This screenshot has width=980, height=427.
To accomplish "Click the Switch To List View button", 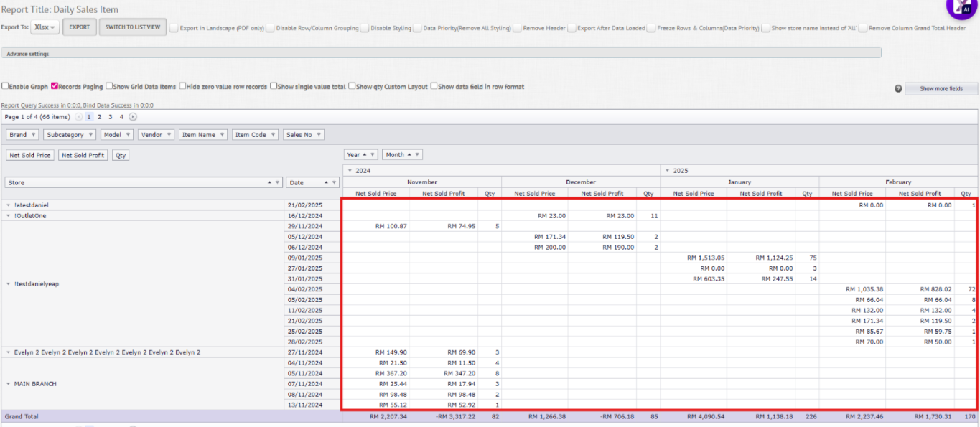I will tap(132, 27).
